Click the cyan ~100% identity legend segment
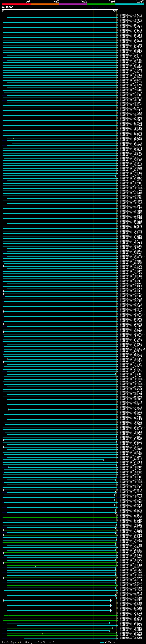This screenshot has height=644, width=146. [x=130, y=4]
